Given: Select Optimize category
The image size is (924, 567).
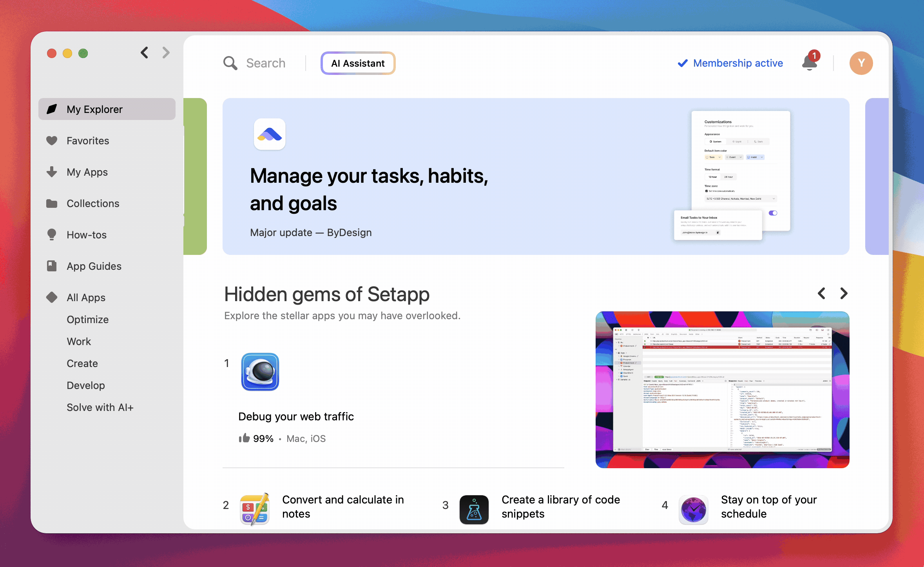Looking at the screenshot, I should (87, 319).
